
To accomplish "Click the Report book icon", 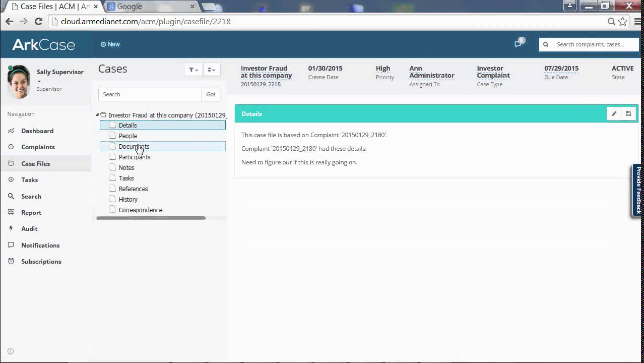I will coord(11,213).
